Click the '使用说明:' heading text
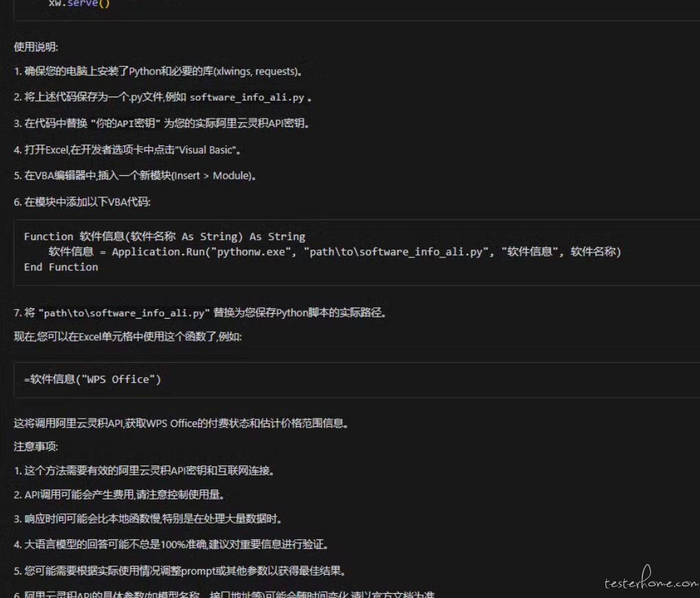This screenshot has height=598, width=700. (x=36, y=47)
